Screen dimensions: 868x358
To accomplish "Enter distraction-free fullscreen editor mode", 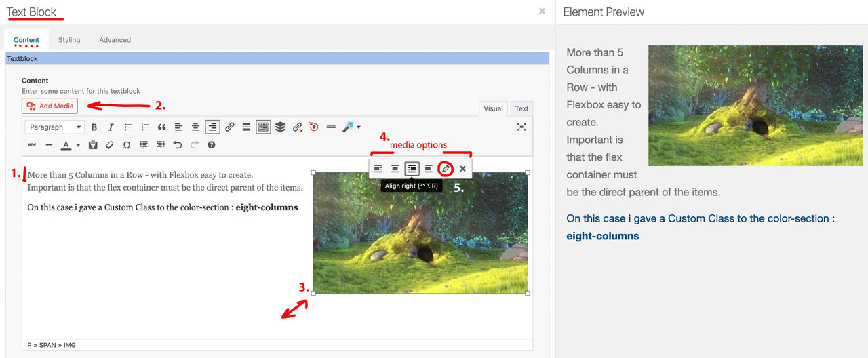I will click(521, 127).
